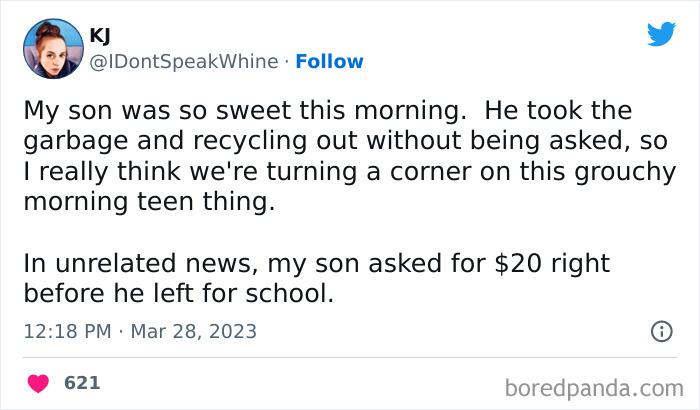Click the Mar 28, 2023 date
The width and height of the screenshot is (700, 410).
pos(193,331)
